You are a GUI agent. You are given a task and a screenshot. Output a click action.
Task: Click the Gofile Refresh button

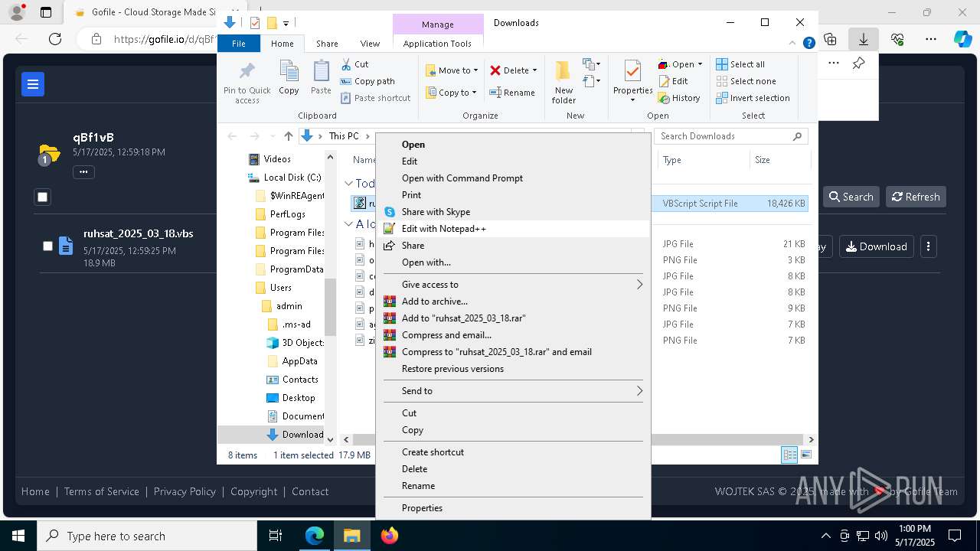point(916,197)
